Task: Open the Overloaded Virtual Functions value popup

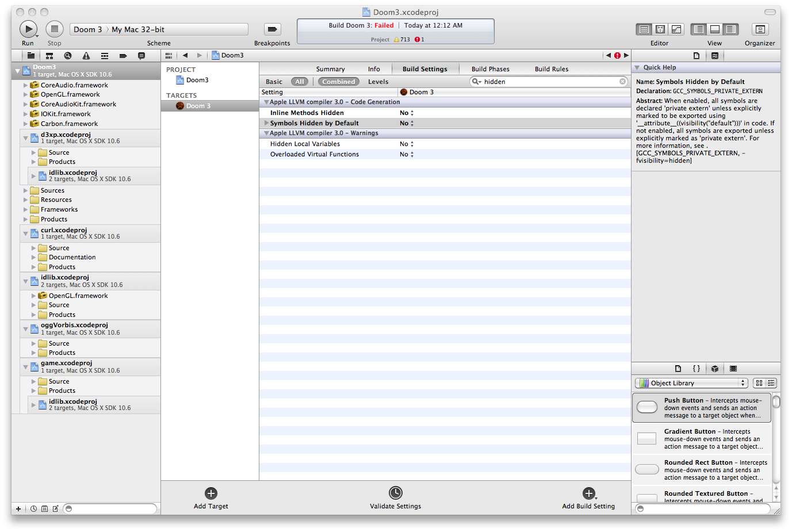Action: (x=407, y=154)
